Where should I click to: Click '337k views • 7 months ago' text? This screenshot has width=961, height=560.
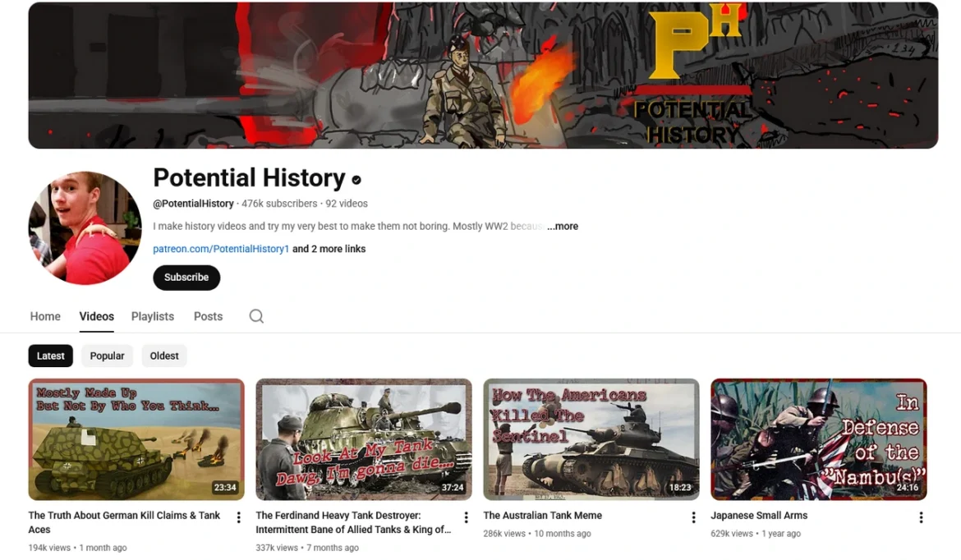(x=307, y=548)
